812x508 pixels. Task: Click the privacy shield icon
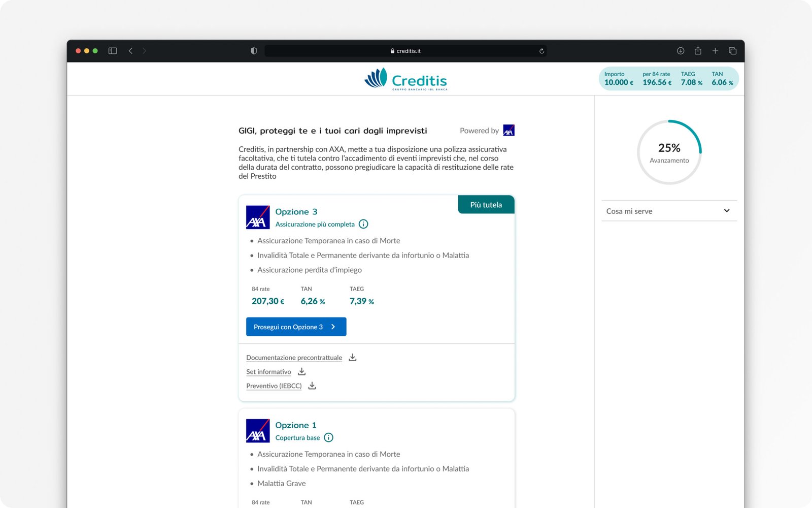click(x=254, y=51)
